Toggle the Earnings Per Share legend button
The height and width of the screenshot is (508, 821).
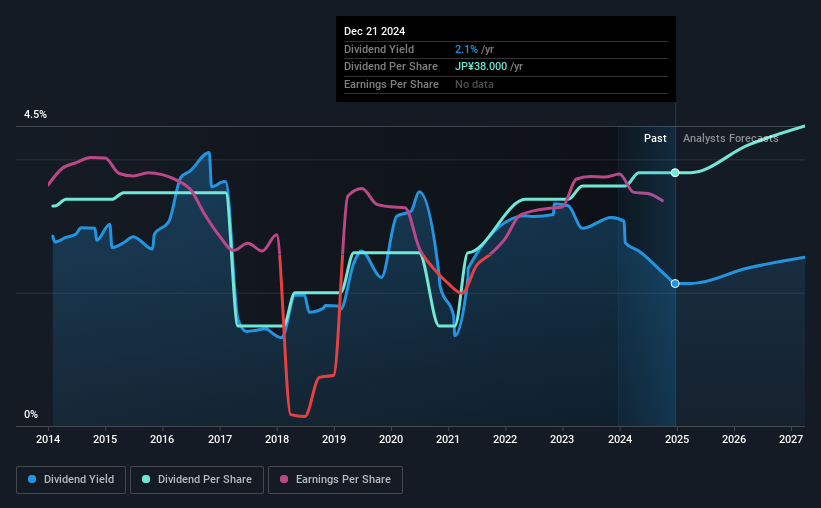tap(336, 480)
